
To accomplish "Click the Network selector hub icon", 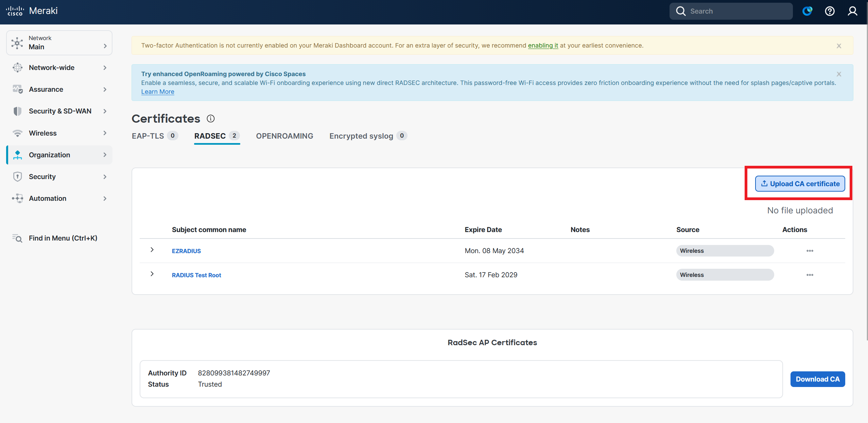I will [17, 43].
